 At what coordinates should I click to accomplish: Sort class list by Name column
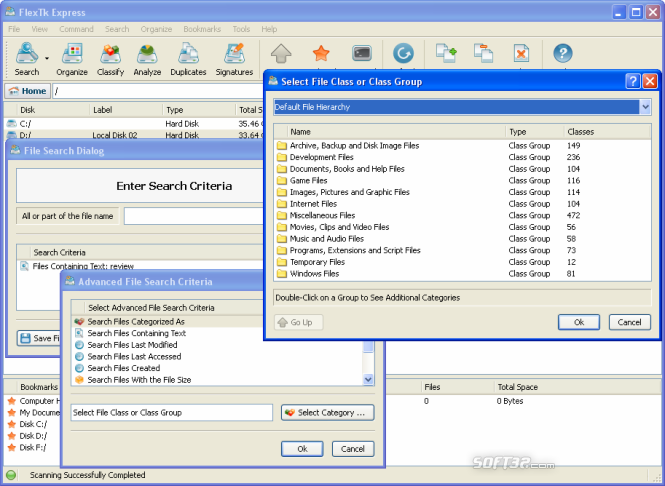pyautogui.click(x=396, y=132)
